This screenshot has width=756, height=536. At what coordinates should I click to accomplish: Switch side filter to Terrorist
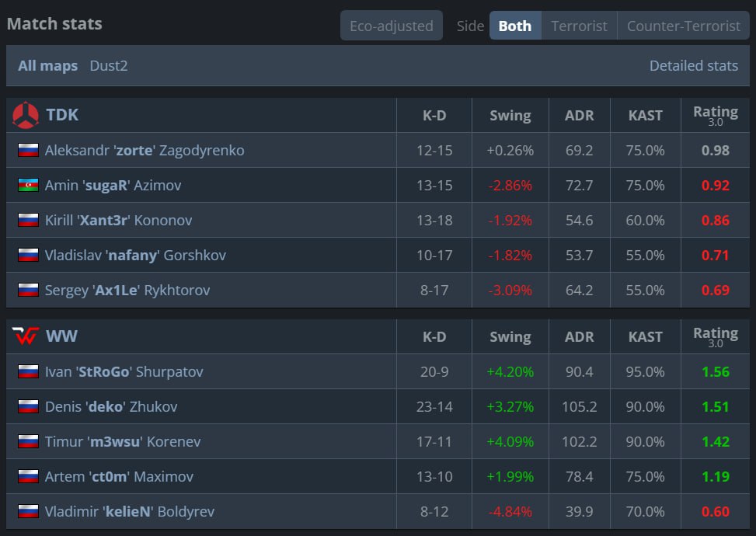[x=579, y=26]
